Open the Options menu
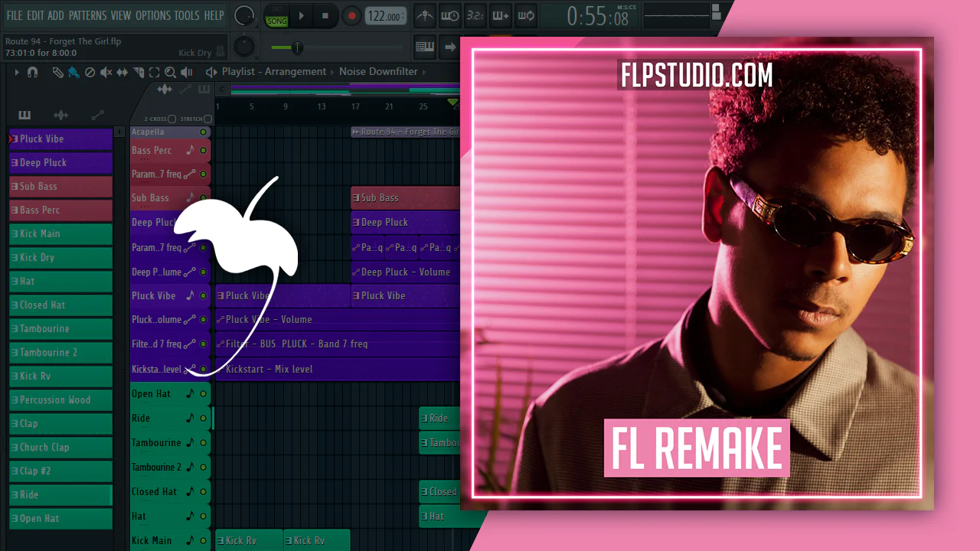This screenshot has width=980, height=551. (x=153, y=15)
